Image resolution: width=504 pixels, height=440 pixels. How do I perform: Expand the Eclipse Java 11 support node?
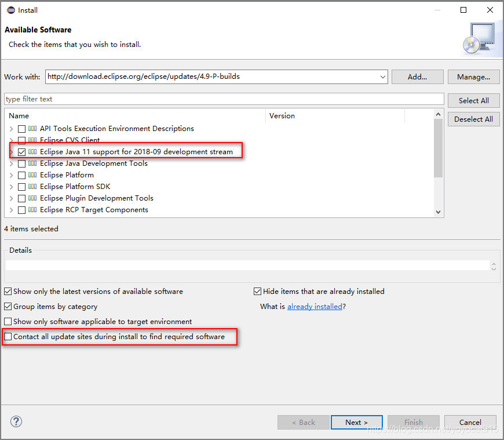11,152
